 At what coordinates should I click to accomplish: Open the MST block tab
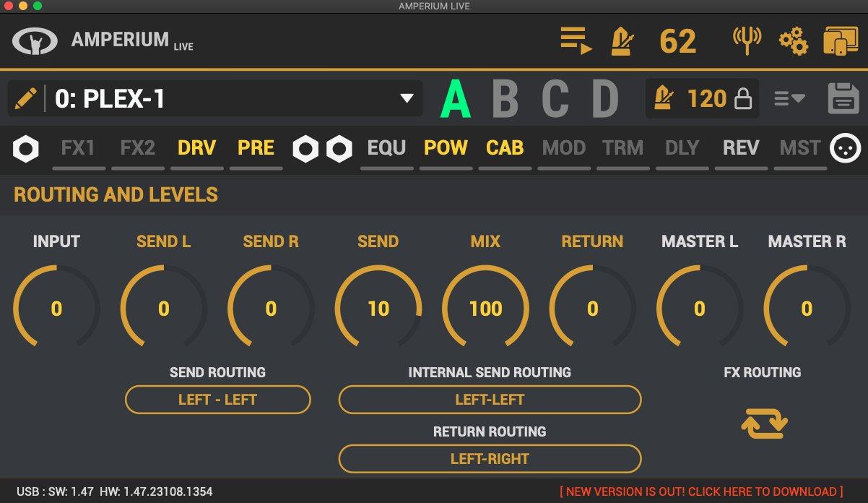tap(800, 148)
